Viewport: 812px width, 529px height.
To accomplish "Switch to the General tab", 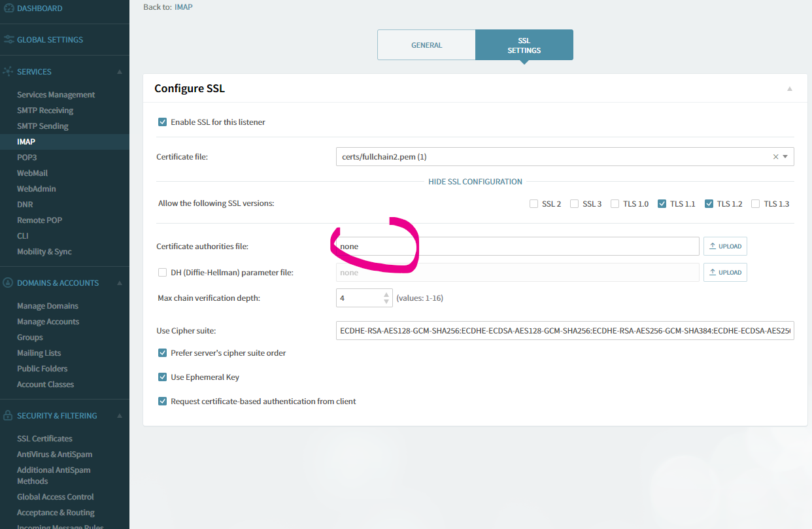I will [426, 45].
